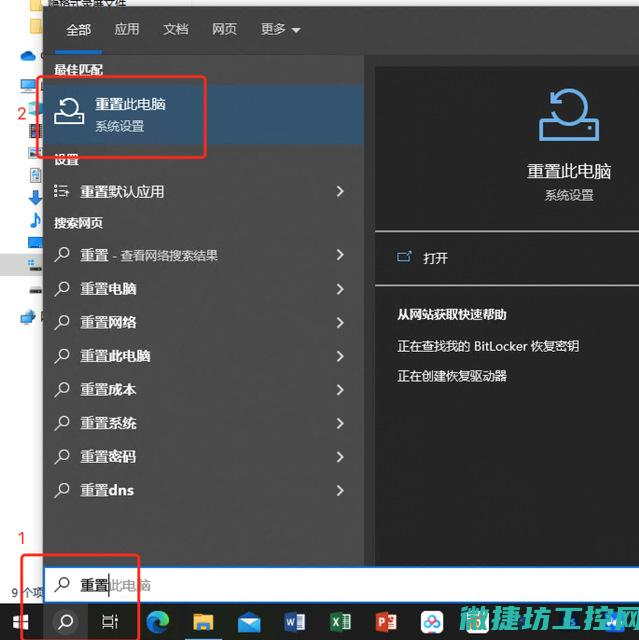Select Music note icon in Explorer sidebar
Screen dimensions: 639x640
coord(36,220)
